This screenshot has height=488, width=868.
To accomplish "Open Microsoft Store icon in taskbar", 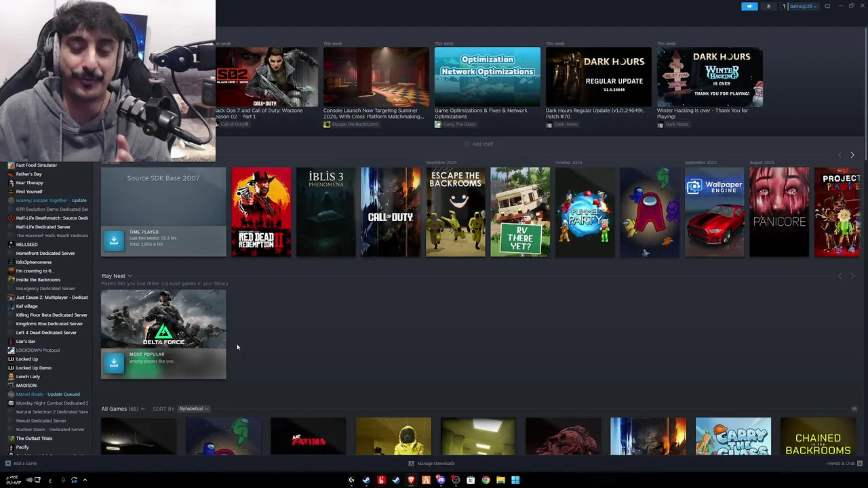I will point(471,480).
